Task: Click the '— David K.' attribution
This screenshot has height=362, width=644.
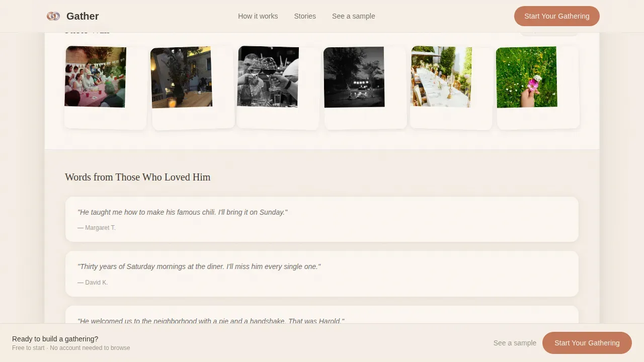Action: [x=93, y=283]
